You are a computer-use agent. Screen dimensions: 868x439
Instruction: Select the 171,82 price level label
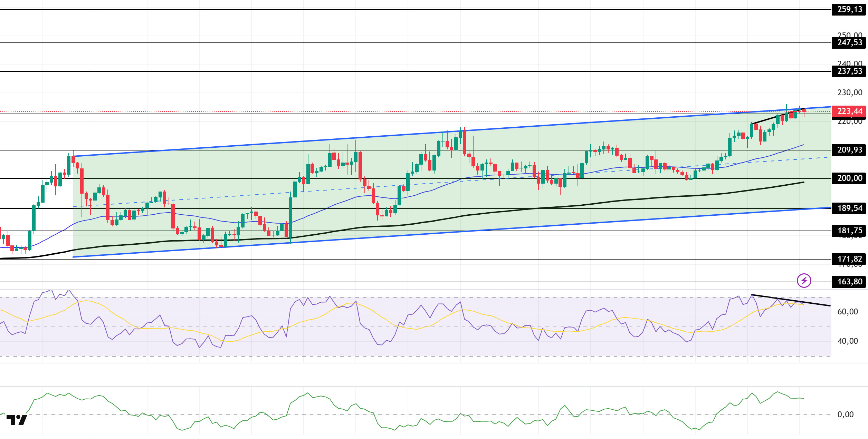point(849,259)
